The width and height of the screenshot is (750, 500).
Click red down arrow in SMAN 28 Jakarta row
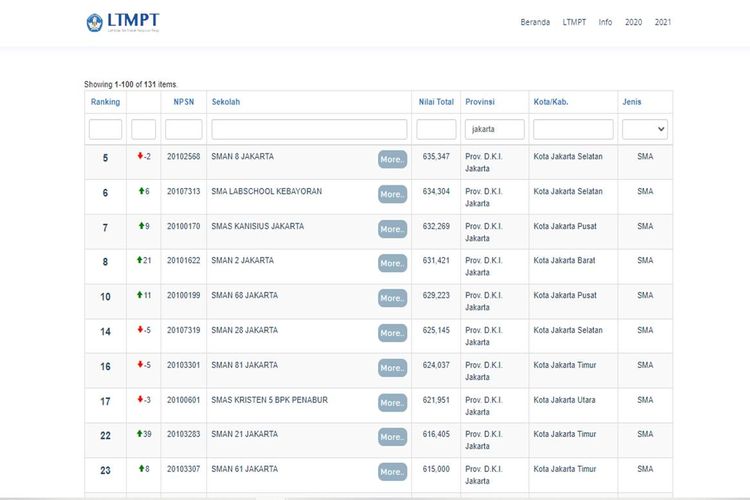point(140,330)
